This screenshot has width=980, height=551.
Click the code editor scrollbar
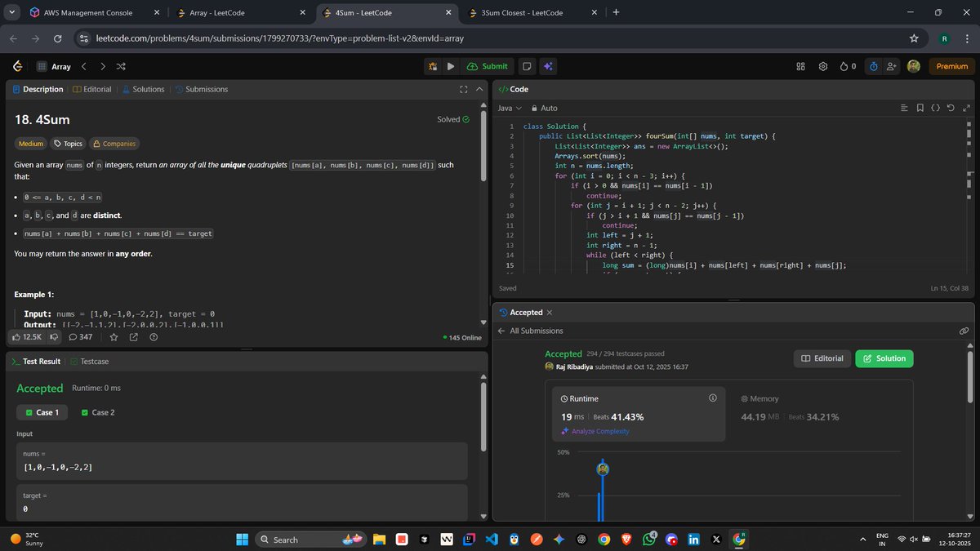(969, 196)
